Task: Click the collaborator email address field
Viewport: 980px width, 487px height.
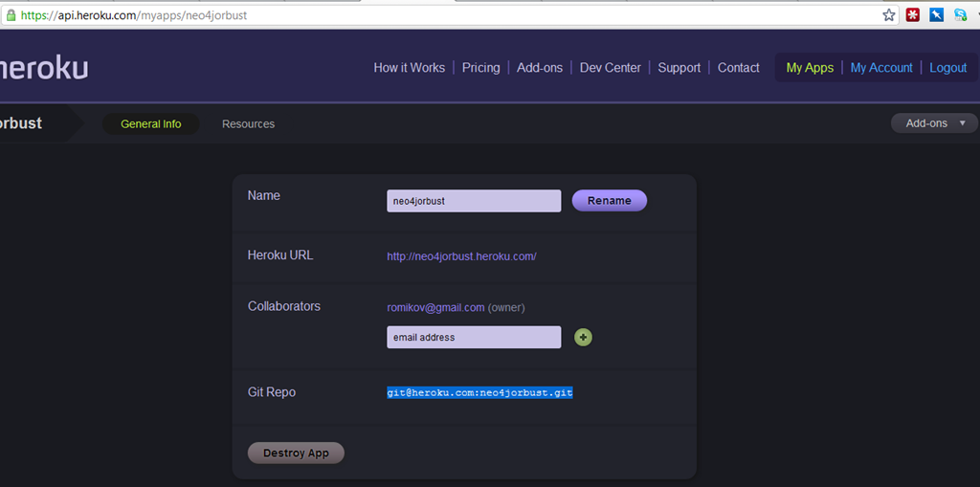Action: click(x=474, y=337)
